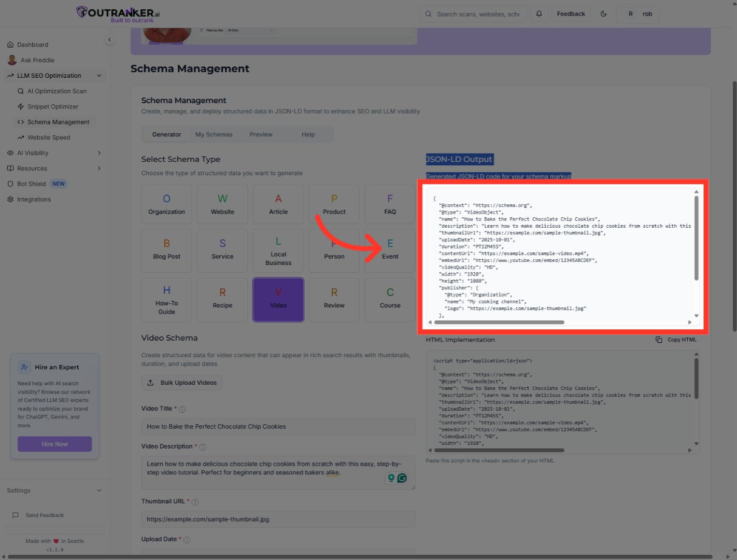This screenshot has width=737, height=560.
Task: Choose the FAQ schema type
Action: point(389,204)
